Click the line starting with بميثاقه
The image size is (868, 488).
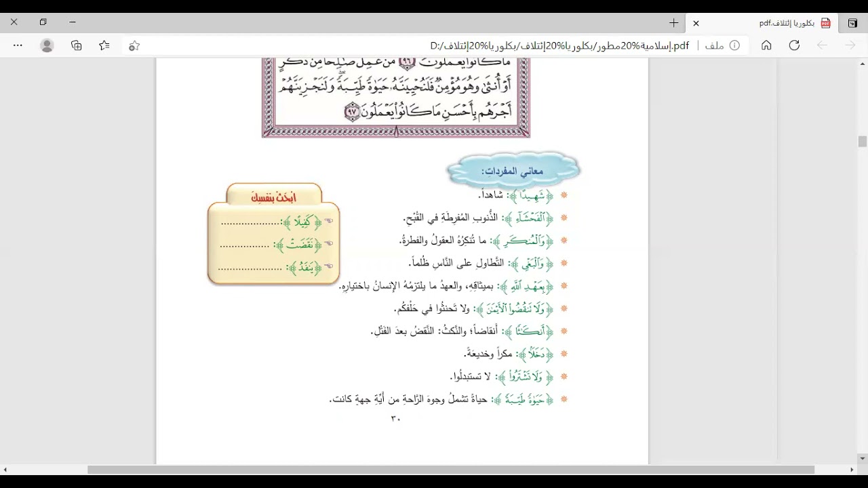coord(417,286)
